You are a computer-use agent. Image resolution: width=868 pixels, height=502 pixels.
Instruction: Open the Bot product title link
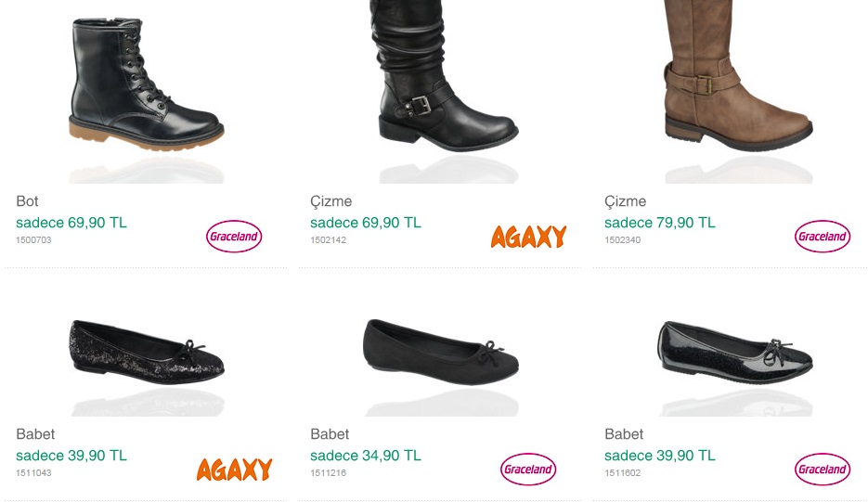tap(27, 201)
